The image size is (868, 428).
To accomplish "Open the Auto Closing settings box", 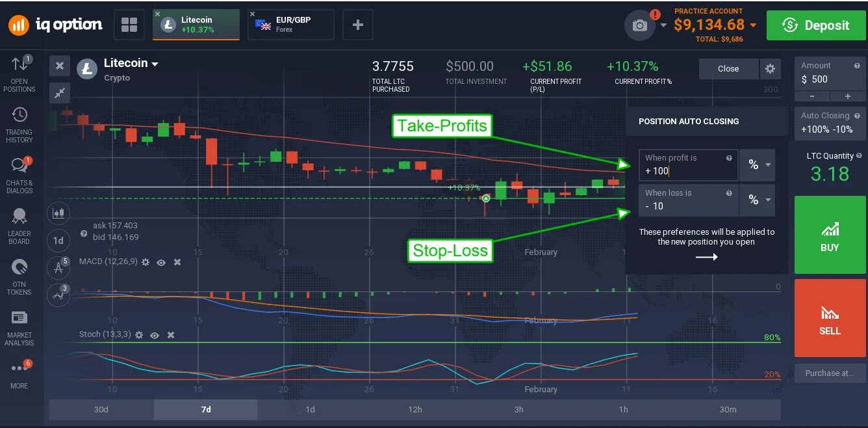I will [830, 123].
